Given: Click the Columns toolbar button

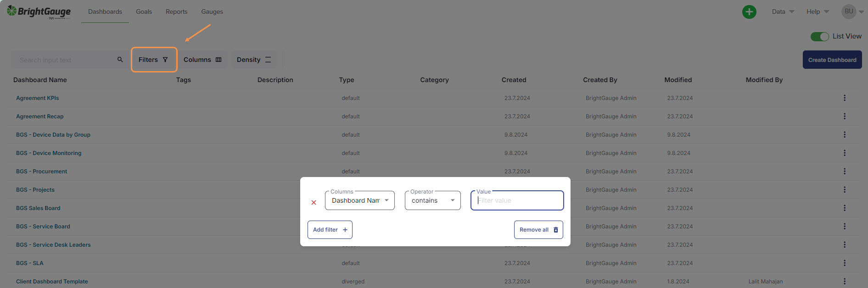Looking at the screenshot, I should pos(202,60).
